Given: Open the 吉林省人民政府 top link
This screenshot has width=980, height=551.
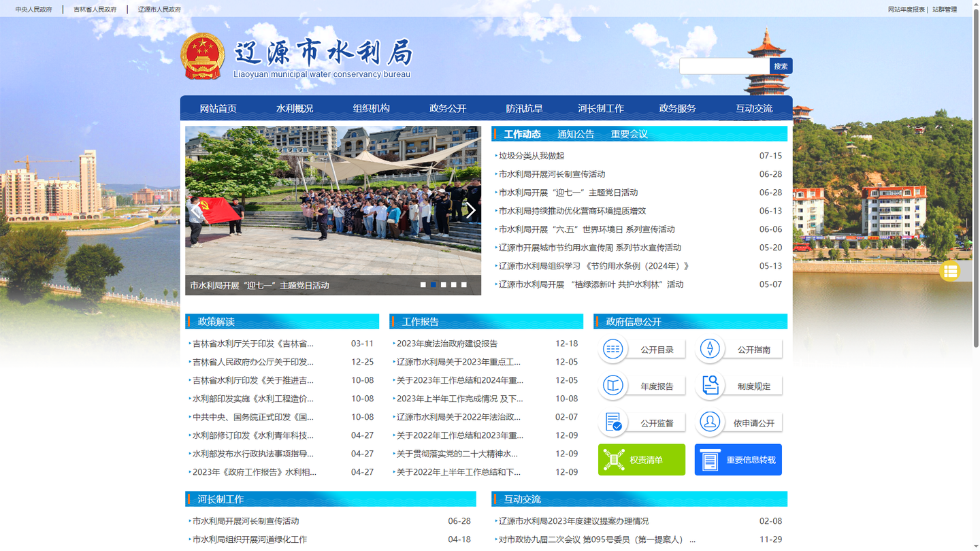Looking at the screenshot, I should pos(95,10).
